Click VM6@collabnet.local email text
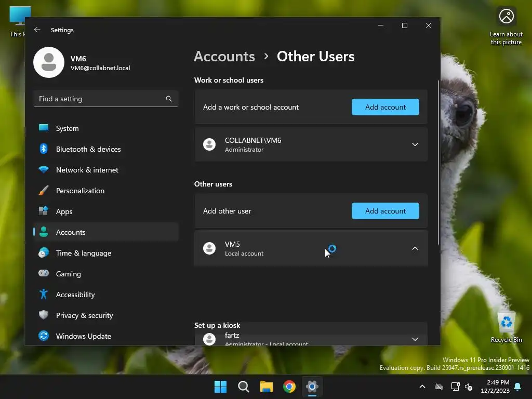This screenshot has height=399, width=532. (x=100, y=68)
